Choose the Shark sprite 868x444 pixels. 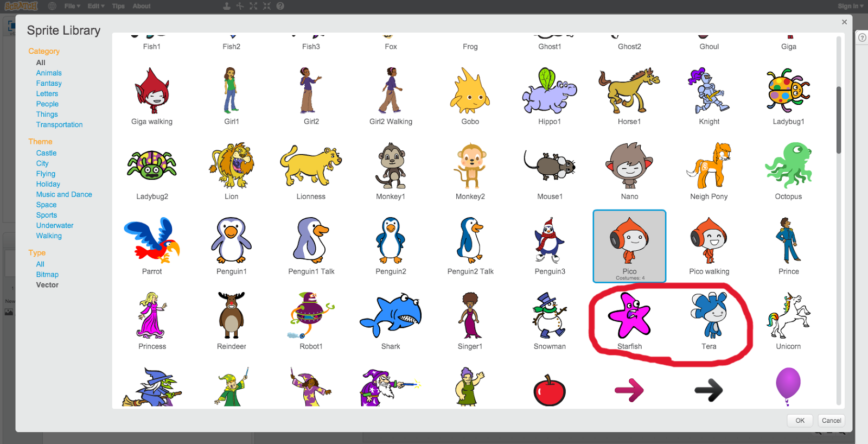(391, 320)
